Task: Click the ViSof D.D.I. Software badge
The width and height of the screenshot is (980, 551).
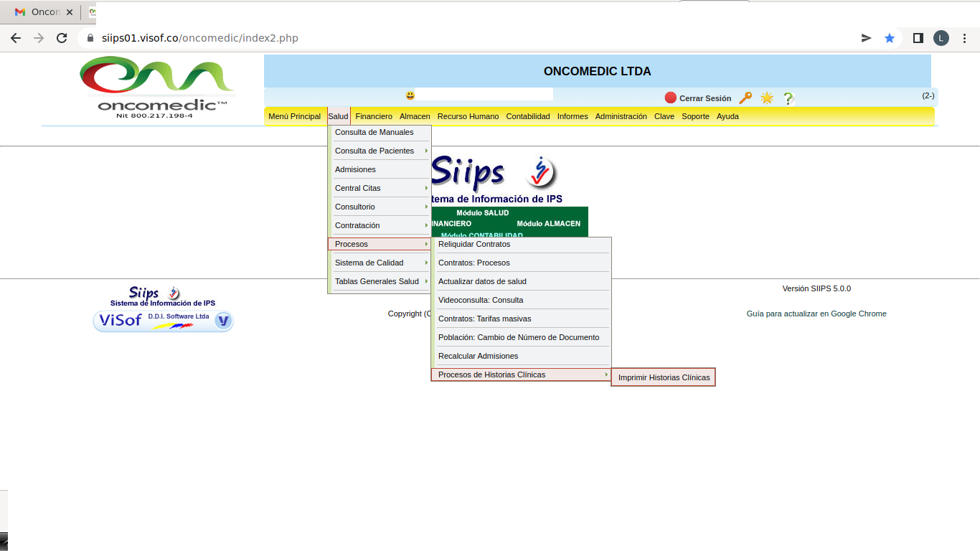Action: pos(164,321)
